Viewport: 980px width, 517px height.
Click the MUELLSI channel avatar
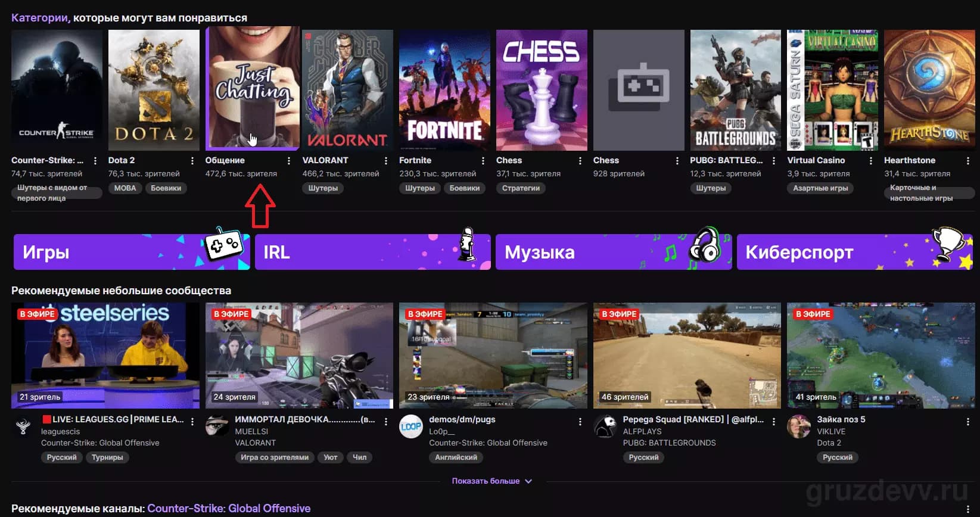tap(217, 426)
